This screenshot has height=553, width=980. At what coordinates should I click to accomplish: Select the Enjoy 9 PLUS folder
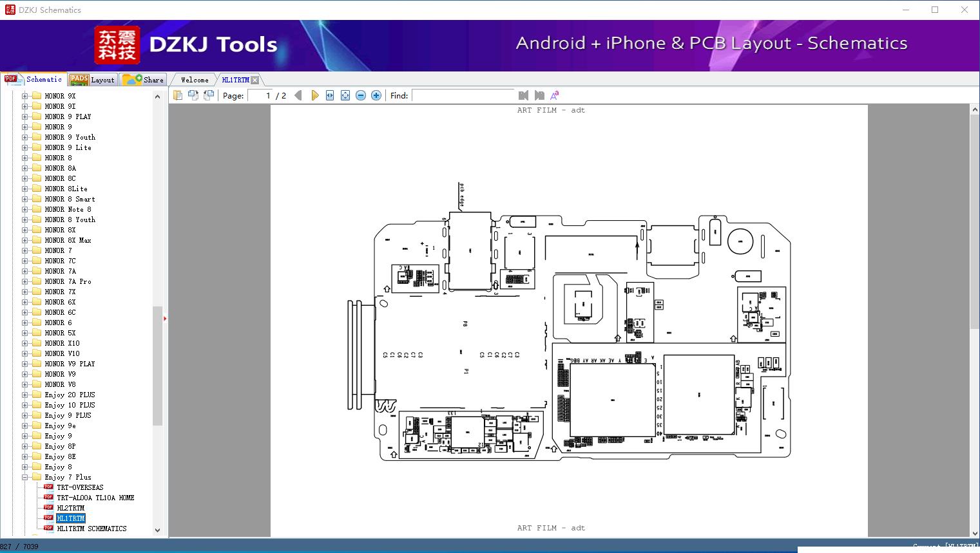pos(68,415)
